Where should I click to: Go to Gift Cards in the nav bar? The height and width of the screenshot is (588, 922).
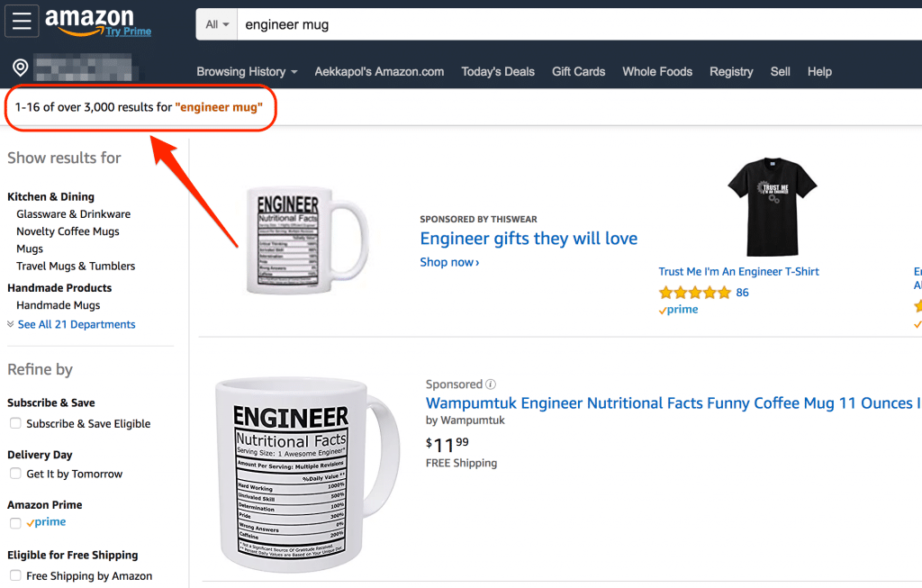[x=578, y=72]
